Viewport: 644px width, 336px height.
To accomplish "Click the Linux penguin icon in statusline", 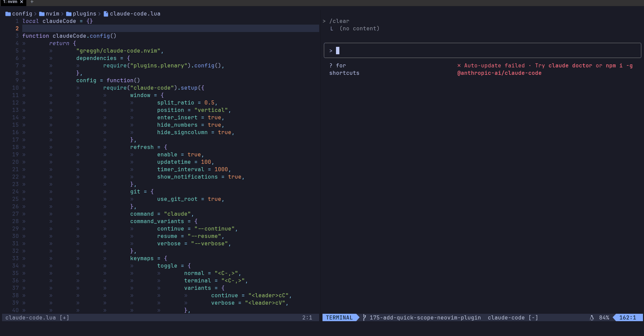I will [x=592, y=317].
